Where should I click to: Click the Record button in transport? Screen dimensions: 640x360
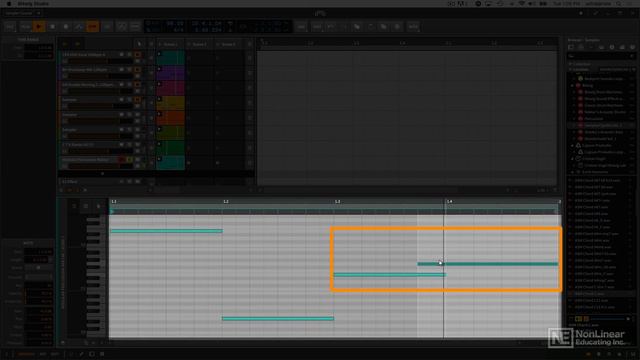click(66, 27)
